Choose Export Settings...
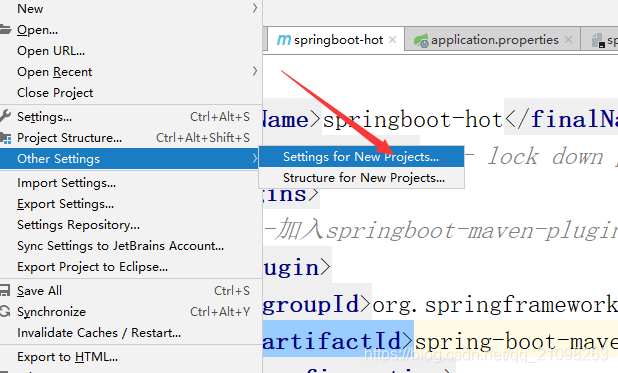Screen dimensions: 618x373 (130, 204)
